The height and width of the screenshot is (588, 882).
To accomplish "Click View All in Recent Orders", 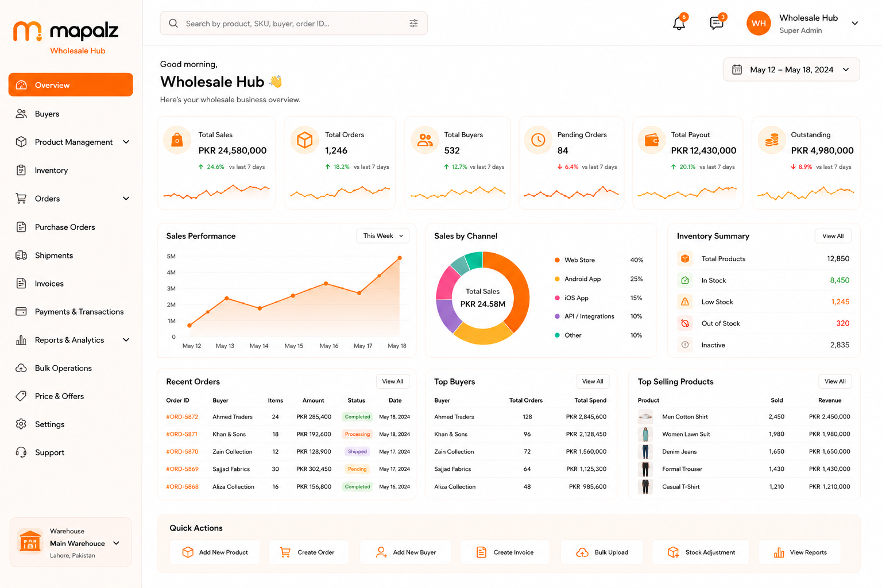I will tap(393, 381).
